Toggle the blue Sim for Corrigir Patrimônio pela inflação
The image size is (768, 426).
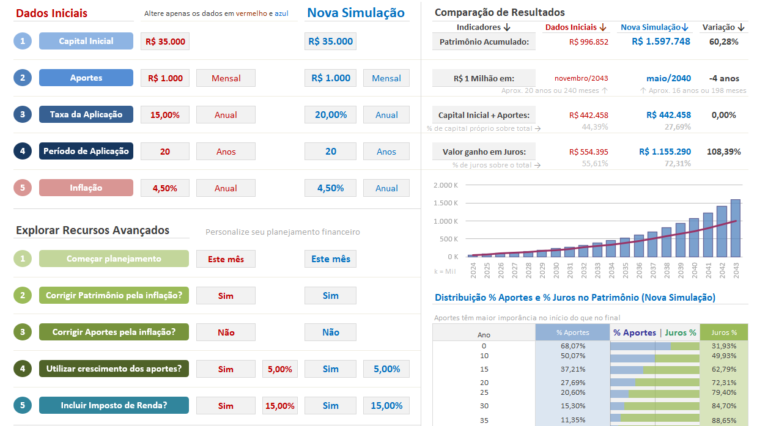(330, 295)
